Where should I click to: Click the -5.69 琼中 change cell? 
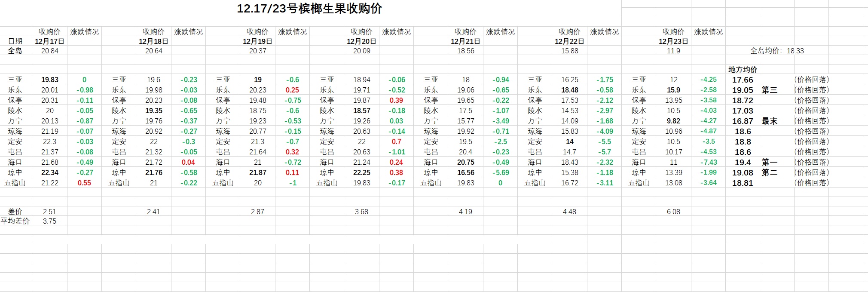pos(500,172)
